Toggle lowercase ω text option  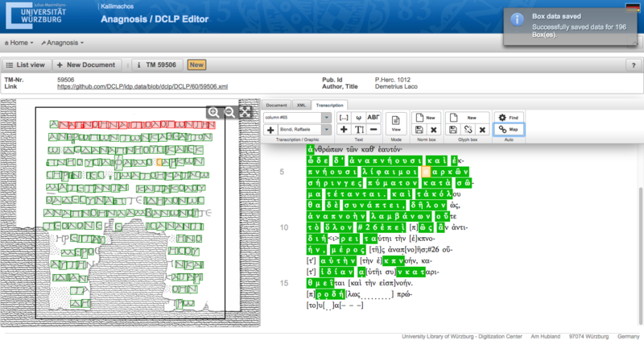click(x=358, y=118)
